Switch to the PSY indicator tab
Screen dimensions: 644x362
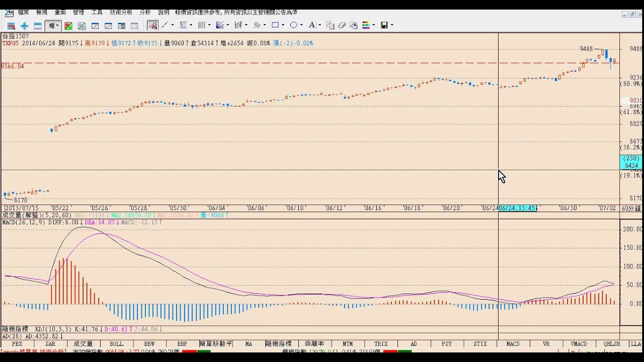point(447,344)
